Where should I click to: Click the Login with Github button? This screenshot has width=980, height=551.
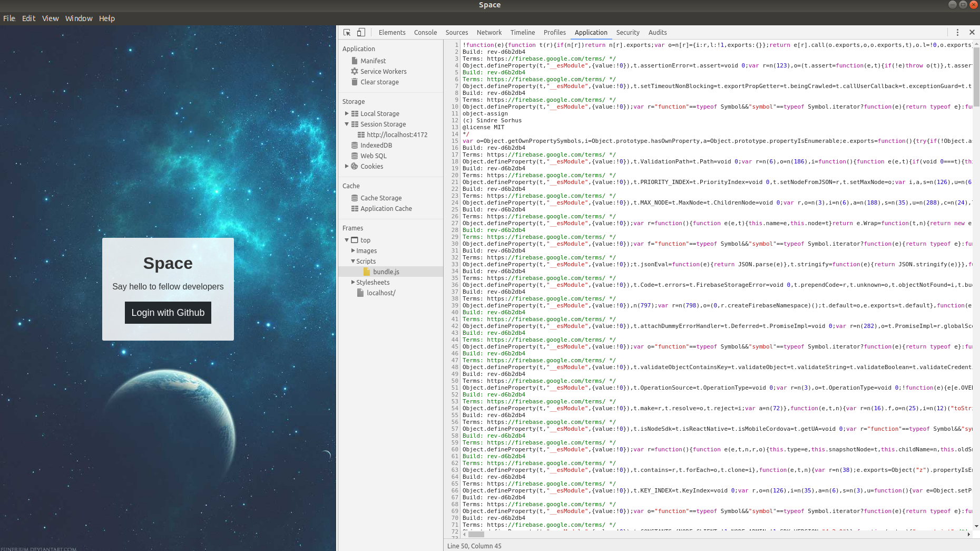168,312
